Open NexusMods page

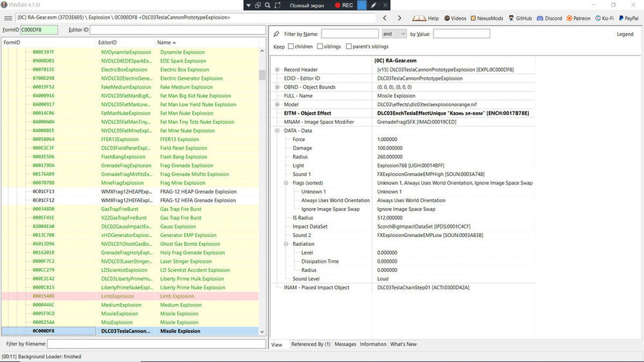point(487,18)
